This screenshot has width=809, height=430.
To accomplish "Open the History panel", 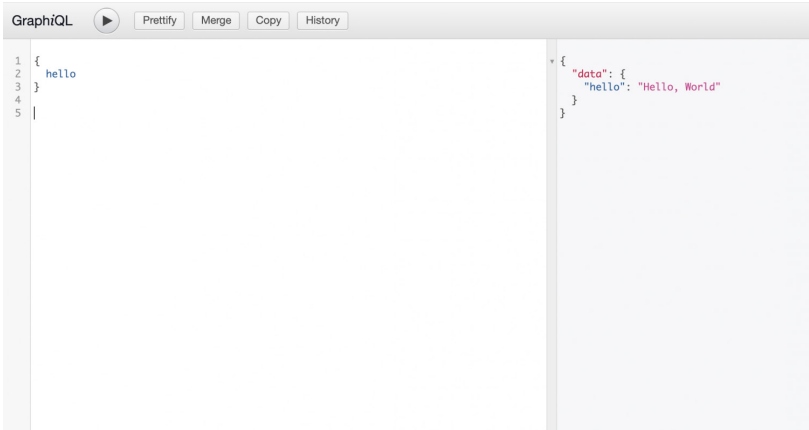I will click(322, 21).
